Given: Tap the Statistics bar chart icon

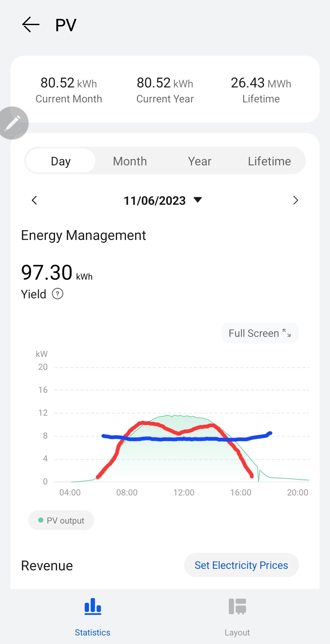Looking at the screenshot, I should click(93, 606).
